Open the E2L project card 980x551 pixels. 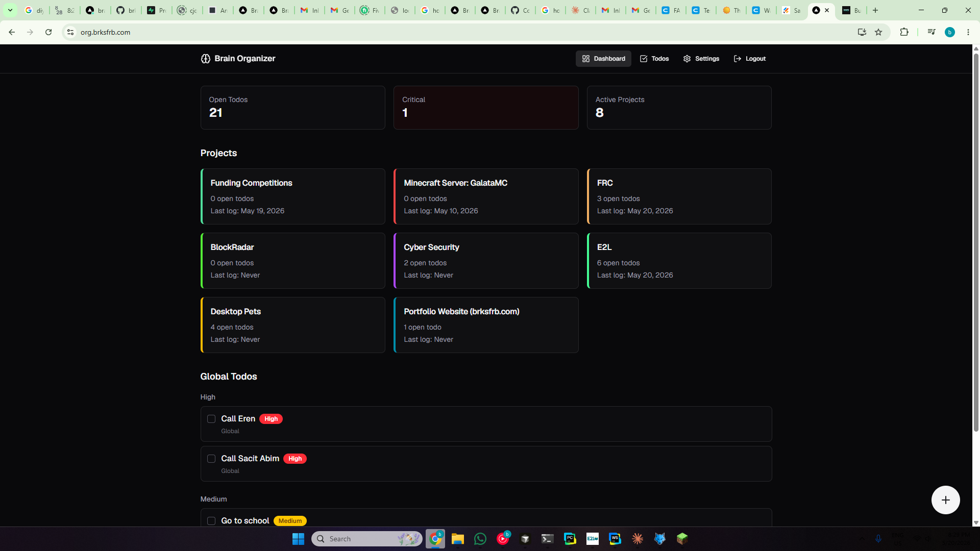coord(679,261)
